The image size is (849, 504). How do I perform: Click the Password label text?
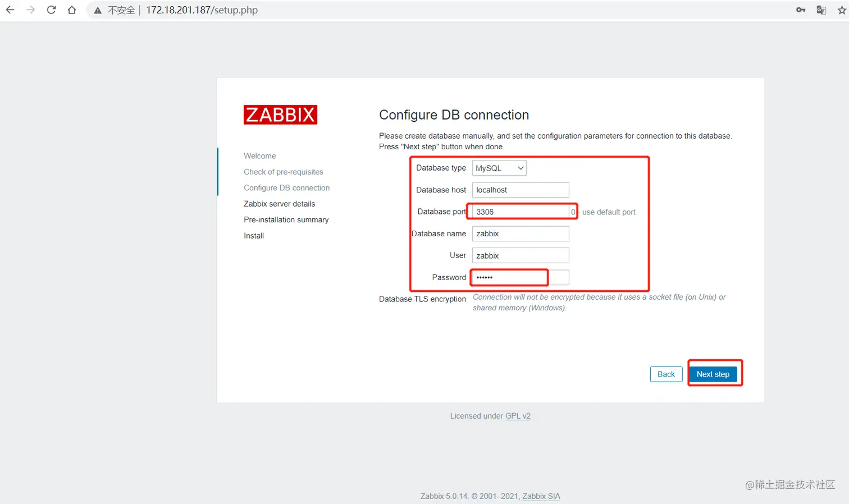tap(449, 277)
